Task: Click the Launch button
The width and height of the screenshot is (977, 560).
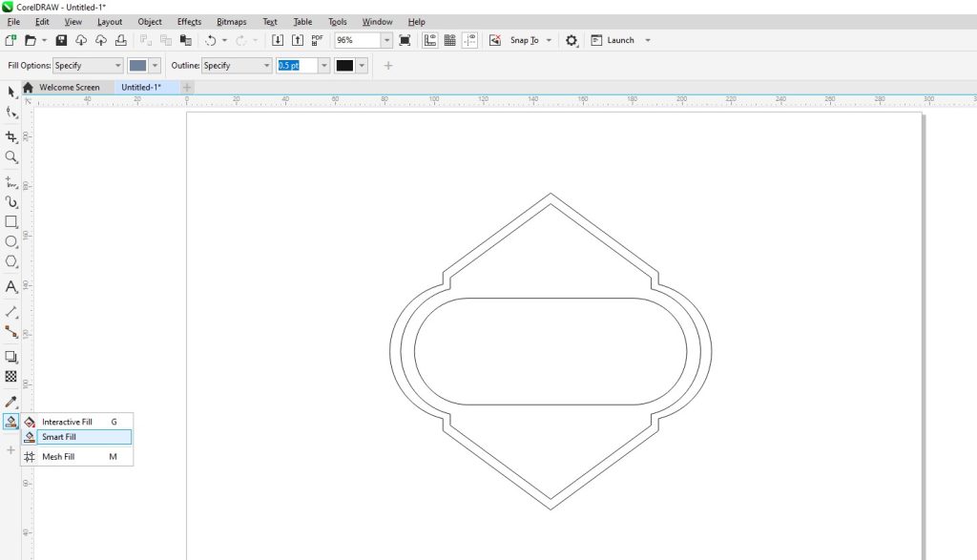Action: (620, 40)
